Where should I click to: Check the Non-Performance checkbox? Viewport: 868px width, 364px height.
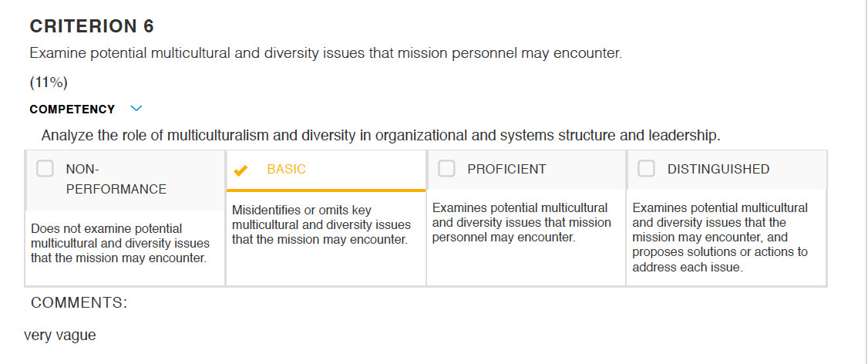tap(45, 168)
